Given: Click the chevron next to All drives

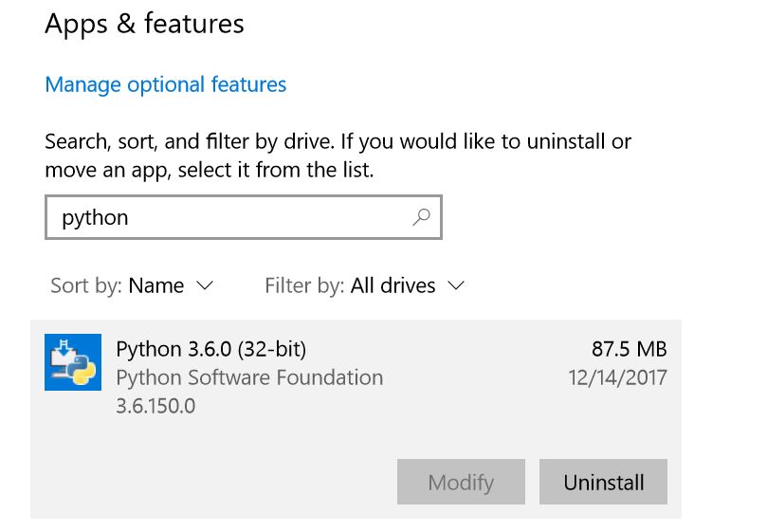Looking at the screenshot, I should (456, 285).
